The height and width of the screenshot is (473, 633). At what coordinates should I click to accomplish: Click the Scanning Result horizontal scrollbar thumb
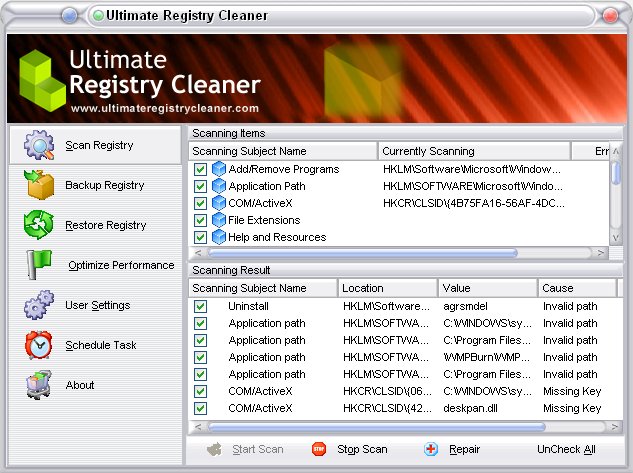(376, 427)
